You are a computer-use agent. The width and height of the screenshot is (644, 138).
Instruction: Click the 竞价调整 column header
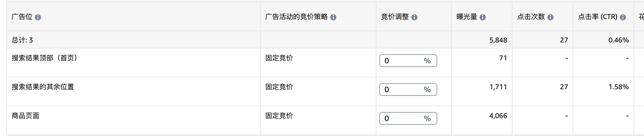[395, 17]
